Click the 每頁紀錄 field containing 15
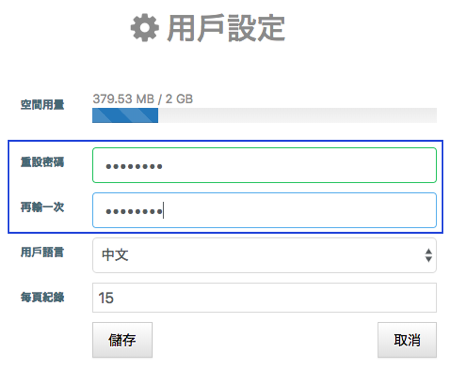 click(x=264, y=298)
